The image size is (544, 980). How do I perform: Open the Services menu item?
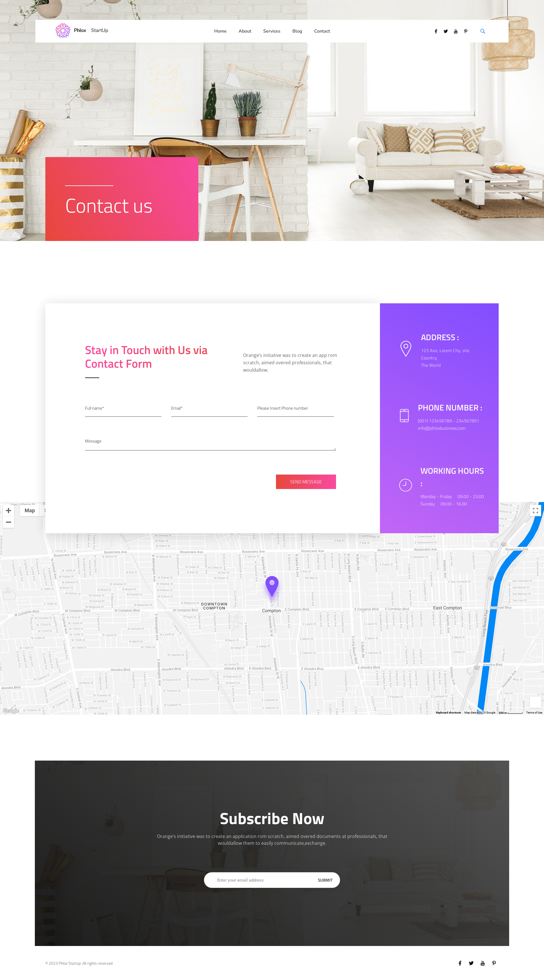tap(271, 31)
